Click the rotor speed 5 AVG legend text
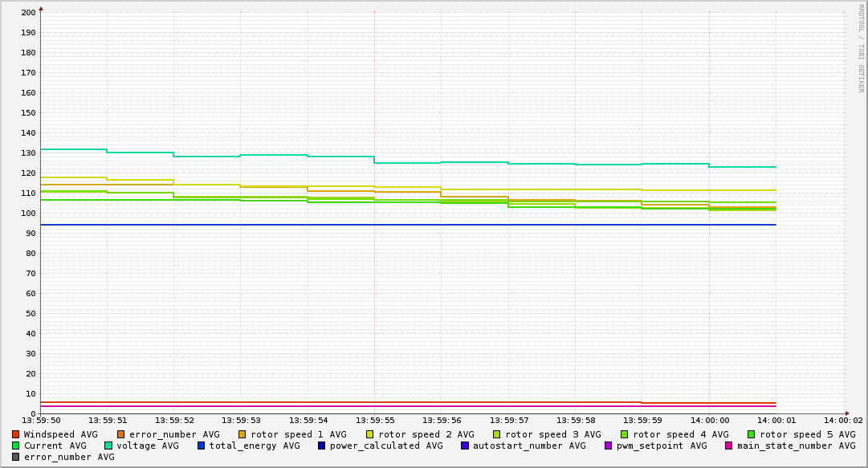 pyautogui.click(x=807, y=434)
